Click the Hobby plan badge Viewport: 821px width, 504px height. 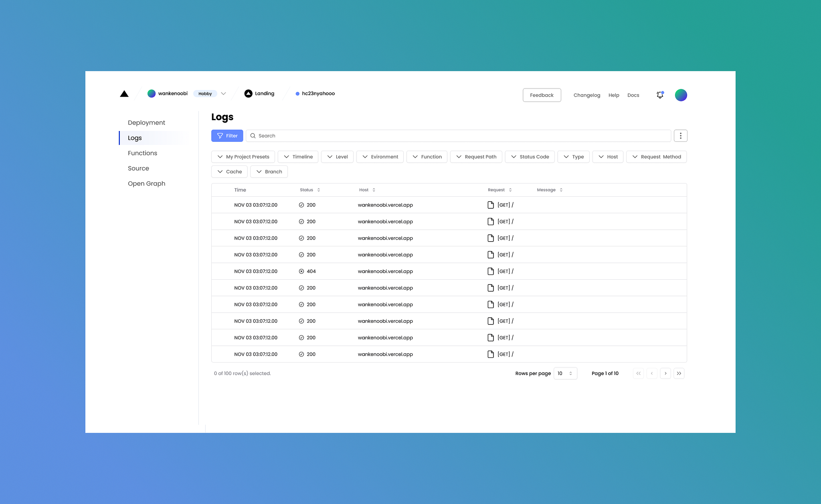(205, 94)
